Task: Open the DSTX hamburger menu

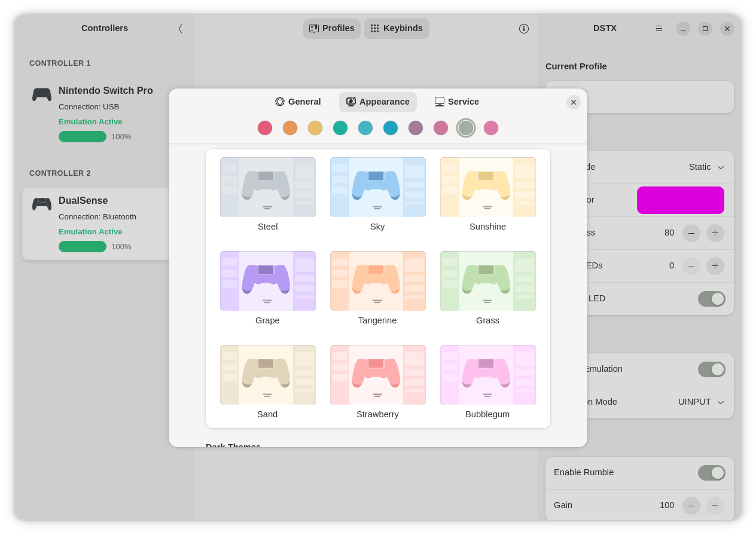Action: coord(659,29)
